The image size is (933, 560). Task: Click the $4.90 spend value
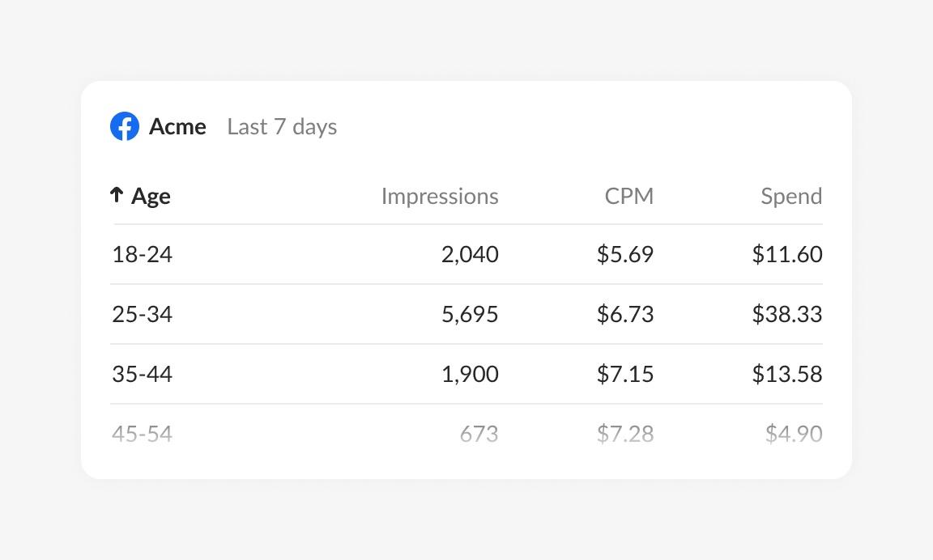click(x=794, y=434)
